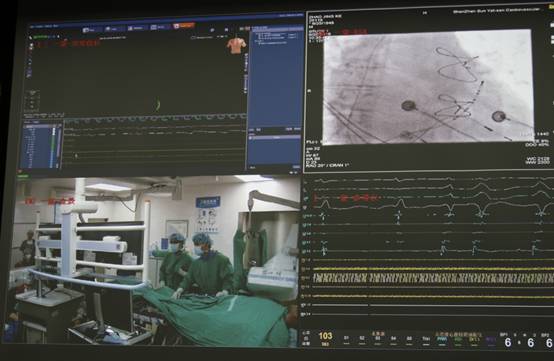The image size is (554, 361).
Task: Click the green catheter shape in 3D map
Action: pos(158,105)
